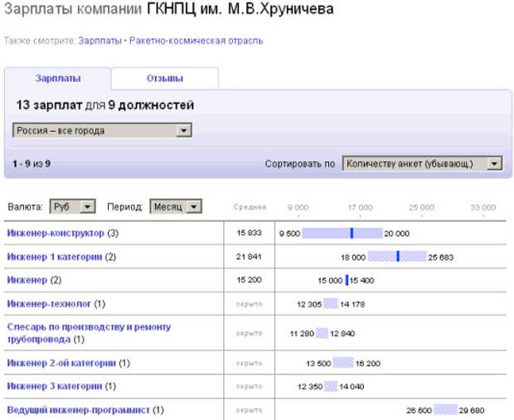This screenshot has width=514, height=420.
Task: Click the 11 280 minimum salary value
Action: click(302, 334)
